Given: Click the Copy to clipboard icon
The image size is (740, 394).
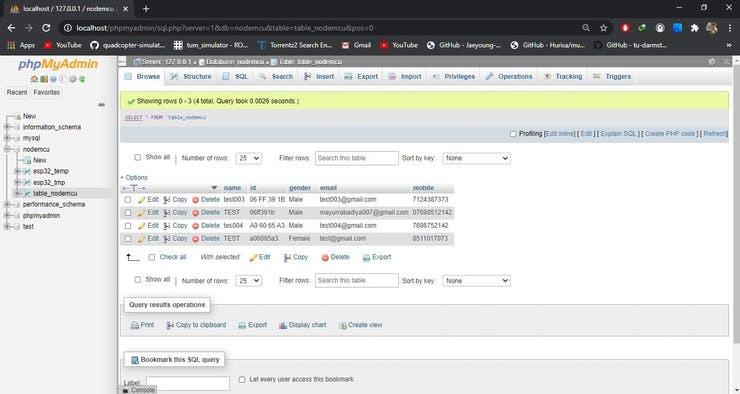Looking at the screenshot, I should point(170,325).
